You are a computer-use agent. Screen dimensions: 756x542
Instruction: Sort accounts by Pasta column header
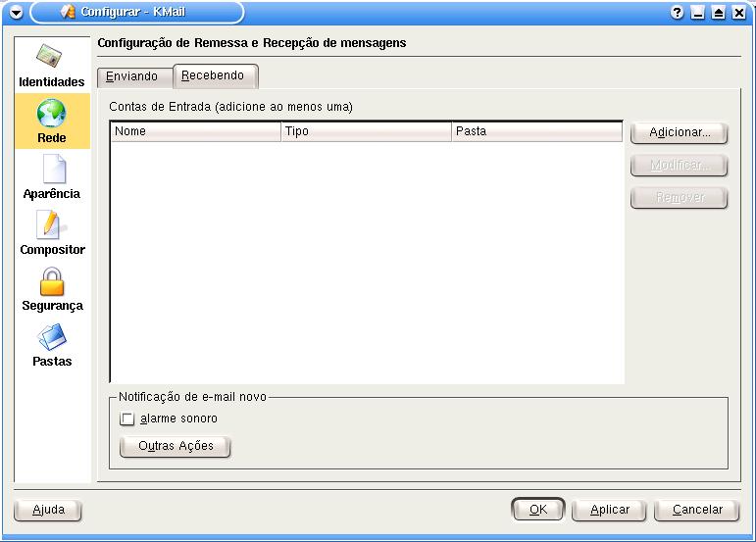coord(536,131)
